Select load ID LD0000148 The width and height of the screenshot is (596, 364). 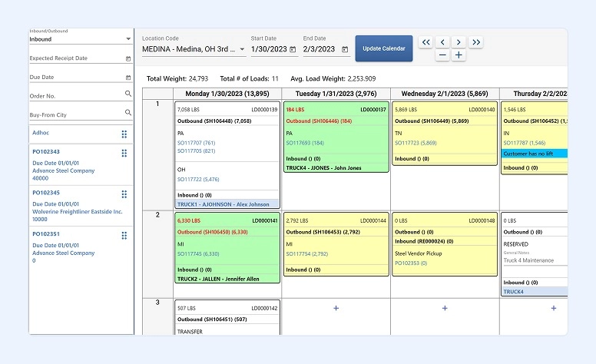tap(482, 220)
